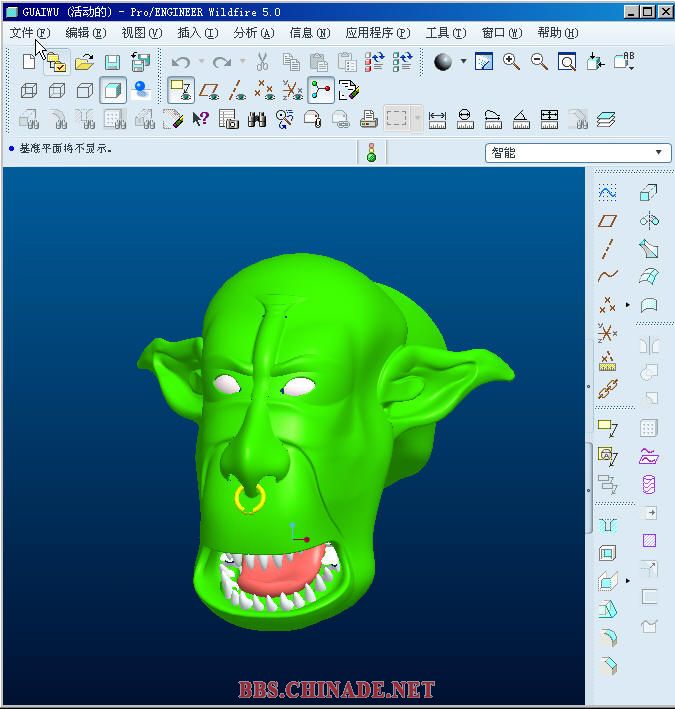Toggle datum points display
Screen dimensions: 675x709
pyautogui.click(x=264, y=90)
